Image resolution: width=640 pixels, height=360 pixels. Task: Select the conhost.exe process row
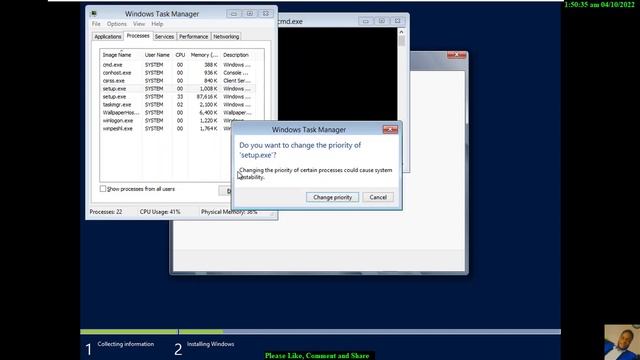pos(178,73)
